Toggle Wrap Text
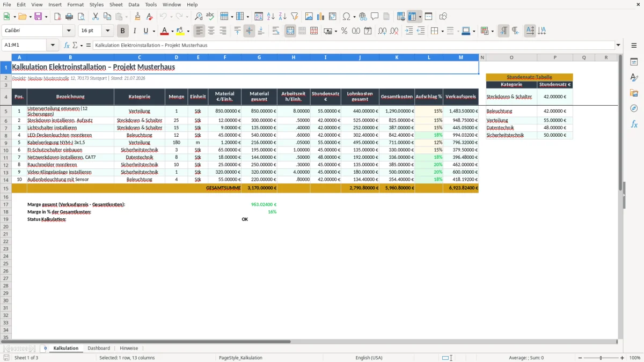Viewport: 644px width, 362px height. click(275, 31)
